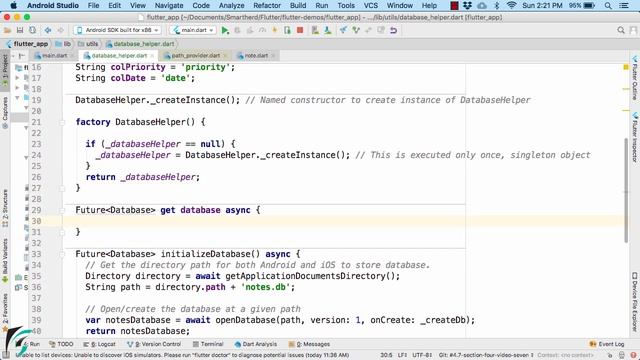Toggle the 1: Project side panel
The height and width of the screenshot is (360, 640).
point(5,71)
